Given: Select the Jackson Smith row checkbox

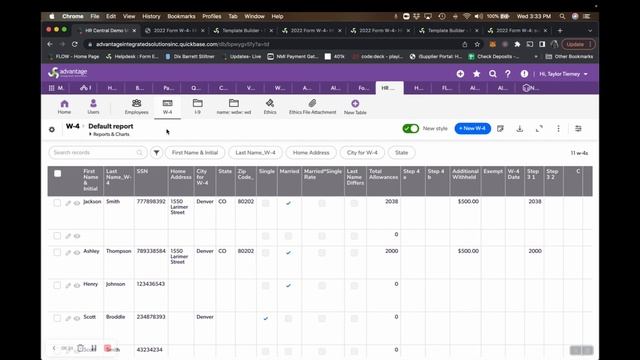Looking at the screenshot, I should (57, 203).
